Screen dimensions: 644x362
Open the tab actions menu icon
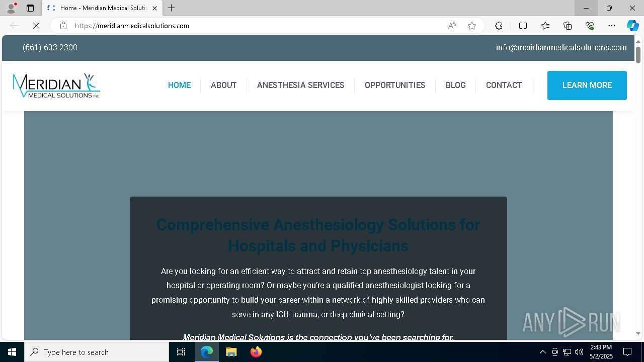tap(30, 8)
